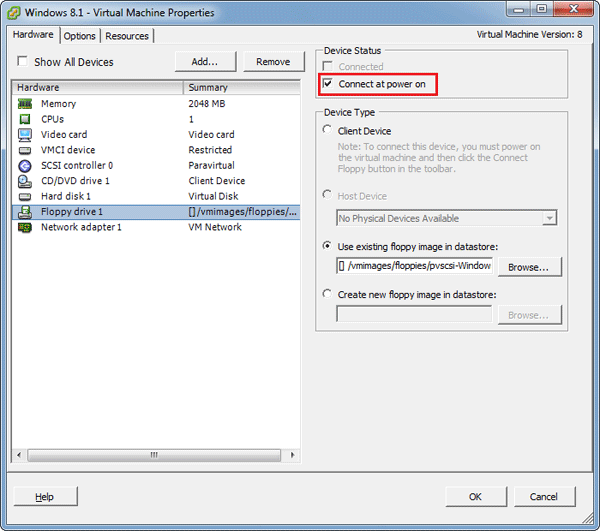The height and width of the screenshot is (531, 600).
Task: Click the VM Network summary value
Action: click(215, 227)
